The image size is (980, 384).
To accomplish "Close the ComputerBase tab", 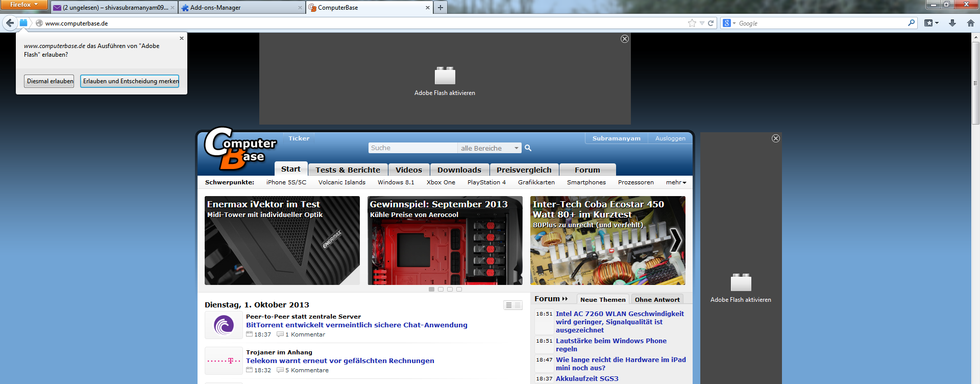I will [x=428, y=8].
